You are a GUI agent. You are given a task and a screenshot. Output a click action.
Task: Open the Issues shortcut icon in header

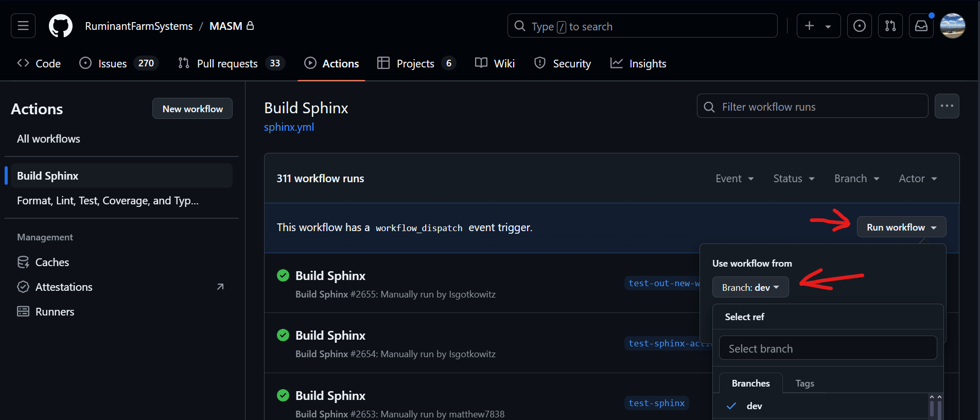860,26
